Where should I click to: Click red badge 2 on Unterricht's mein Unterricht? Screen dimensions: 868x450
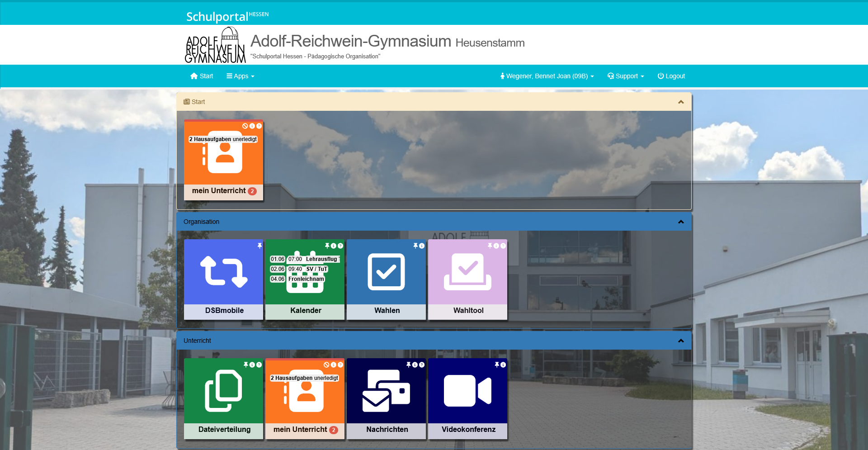point(334,430)
